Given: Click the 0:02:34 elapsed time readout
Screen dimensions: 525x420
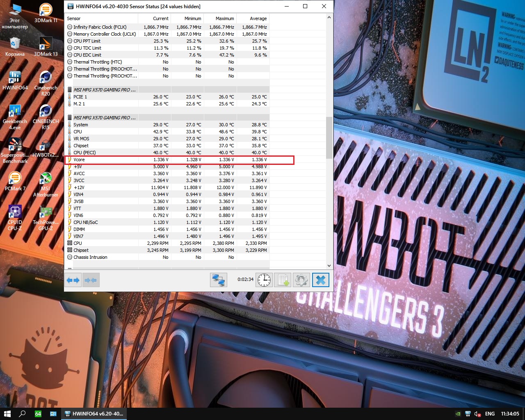Looking at the screenshot, I should [x=245, y=279].
